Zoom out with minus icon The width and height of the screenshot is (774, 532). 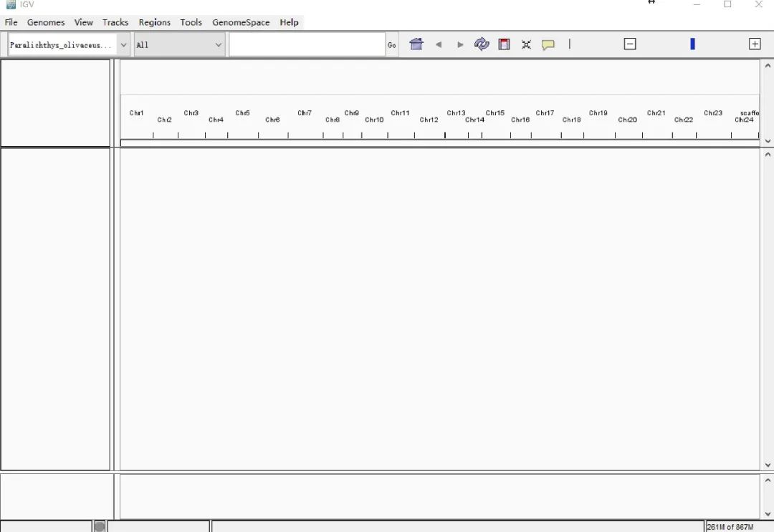click(630, 44)
